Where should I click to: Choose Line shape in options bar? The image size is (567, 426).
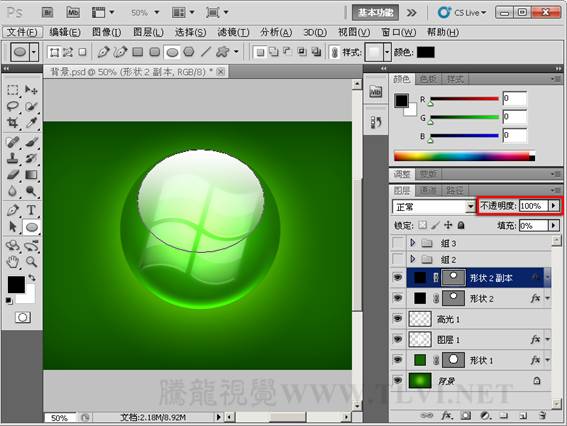[x=206, y=52]
